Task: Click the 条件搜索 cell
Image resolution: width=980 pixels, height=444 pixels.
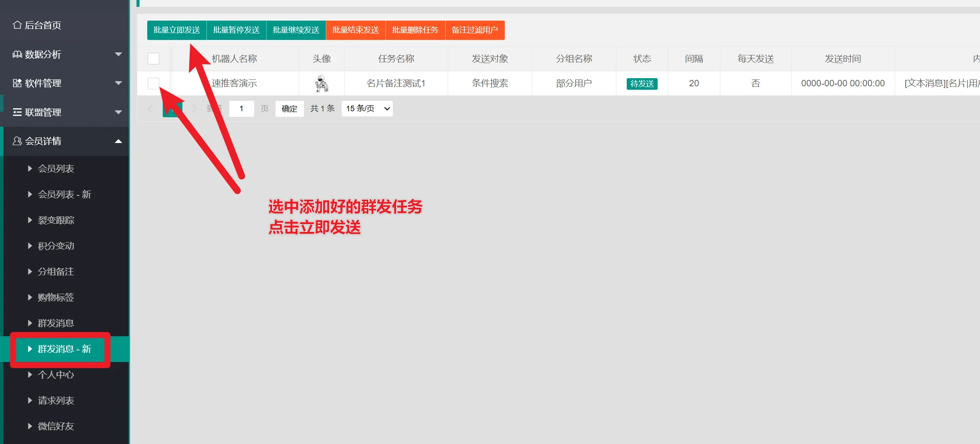Action: [x=490, y=83]
